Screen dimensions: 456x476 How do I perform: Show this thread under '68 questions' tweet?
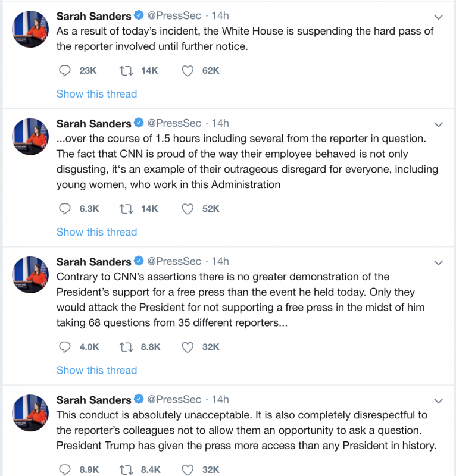point(96,370)
